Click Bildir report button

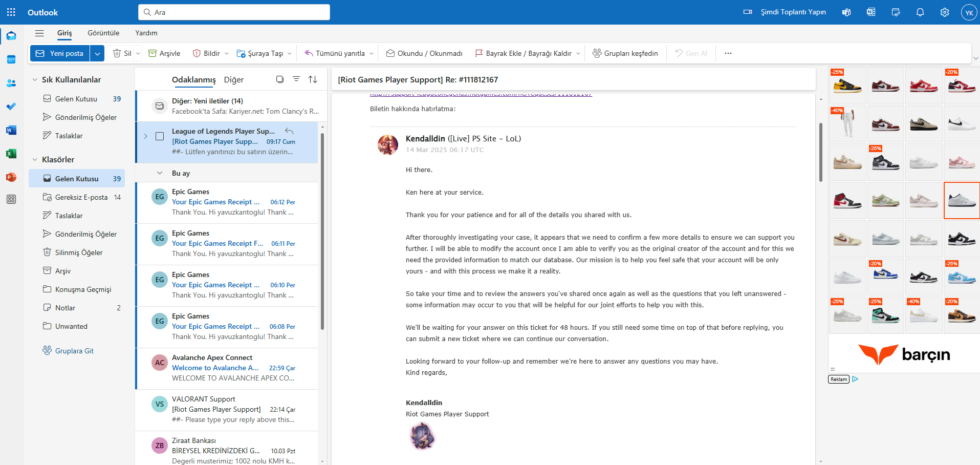206,53
